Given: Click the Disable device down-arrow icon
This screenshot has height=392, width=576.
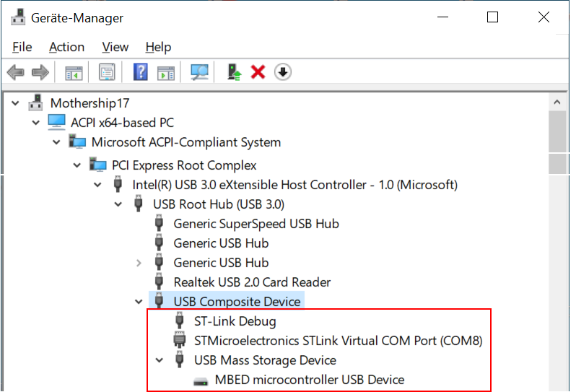Looking at the screenshot, I should (x=283, y=72).
